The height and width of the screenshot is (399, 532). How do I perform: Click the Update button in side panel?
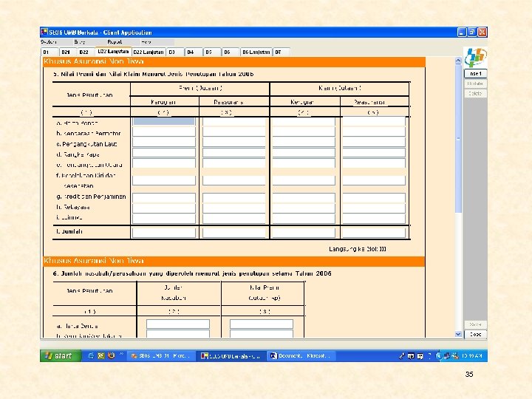point(475,83)
